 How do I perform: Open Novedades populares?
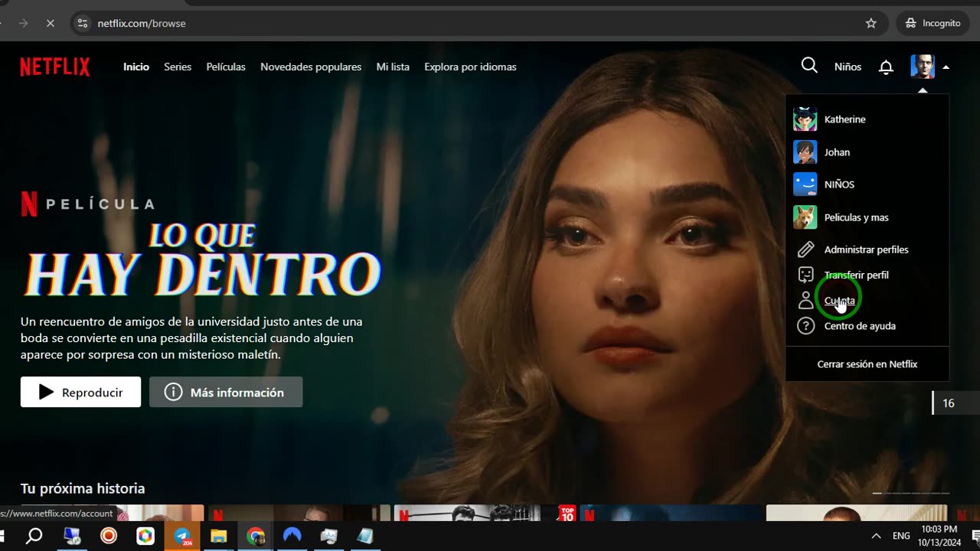point(311,67)
